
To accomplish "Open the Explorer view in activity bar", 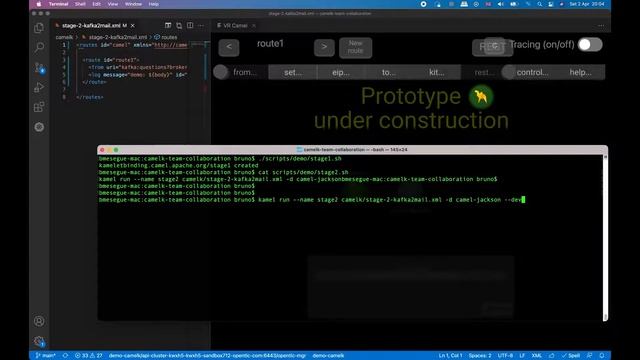I will pos(39,28).
